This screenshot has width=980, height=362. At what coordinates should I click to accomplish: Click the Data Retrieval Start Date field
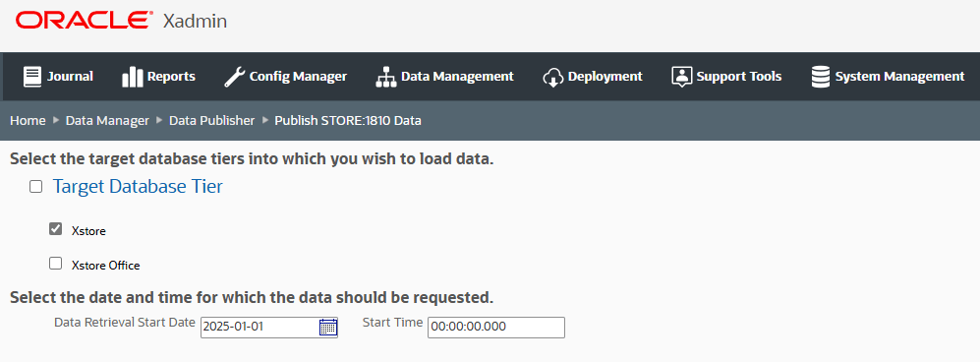(268, 327)
